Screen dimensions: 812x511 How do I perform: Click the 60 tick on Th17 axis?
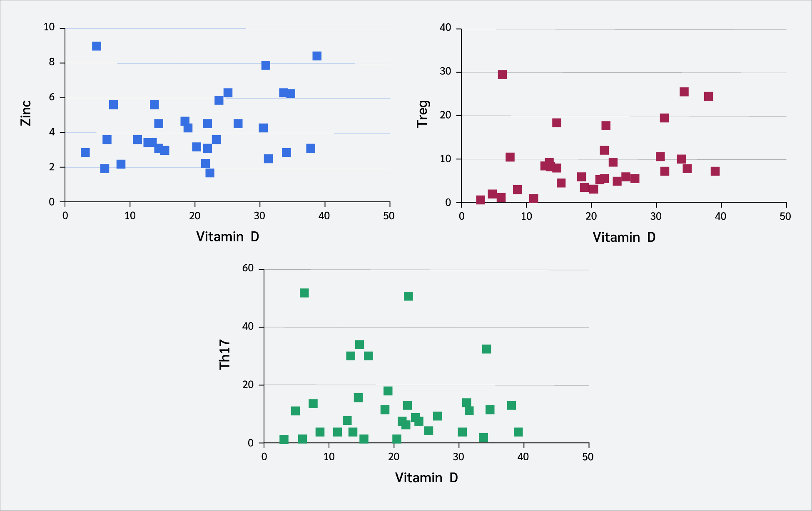click(x=248, y=268)
